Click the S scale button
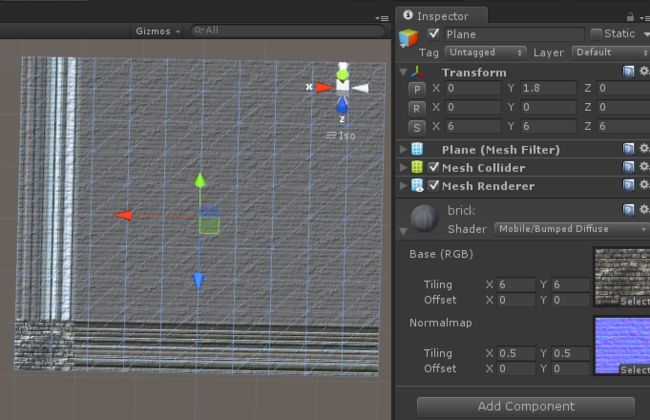650x420 pixels. click(417, 127)
